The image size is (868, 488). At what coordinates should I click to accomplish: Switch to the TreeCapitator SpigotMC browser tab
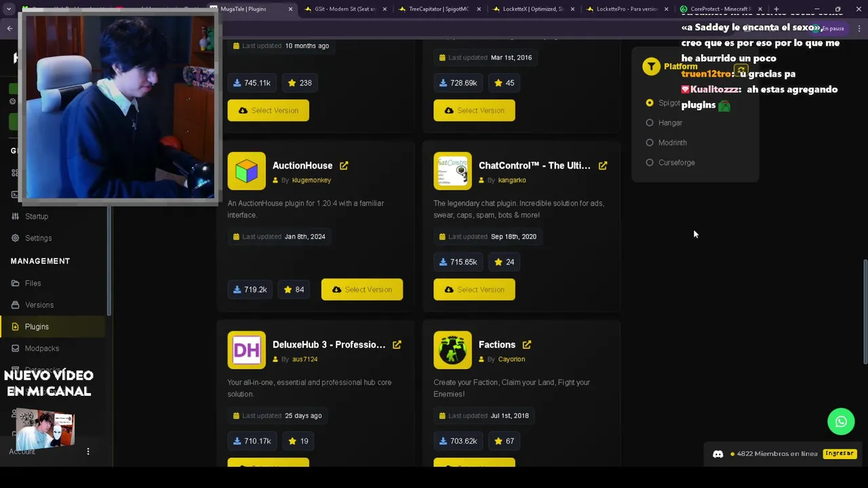click(439, 9)
